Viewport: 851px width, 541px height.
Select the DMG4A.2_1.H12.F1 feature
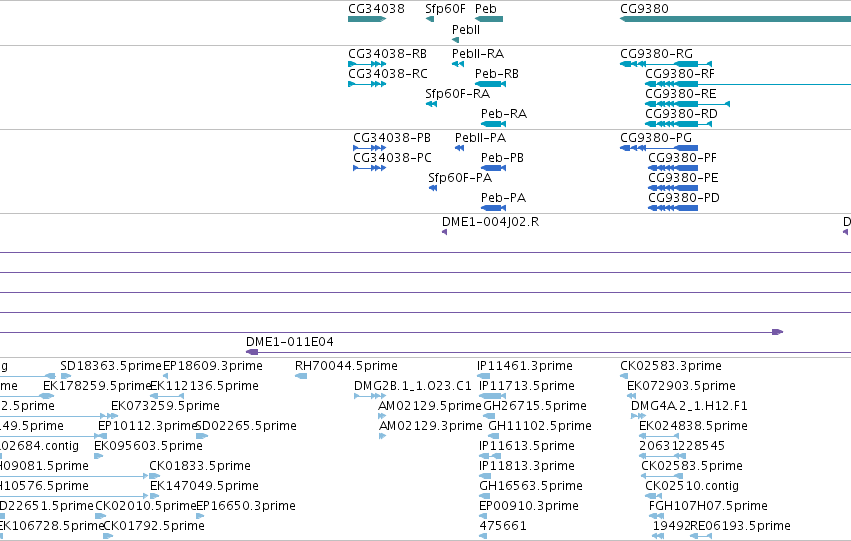click(638, 416)
